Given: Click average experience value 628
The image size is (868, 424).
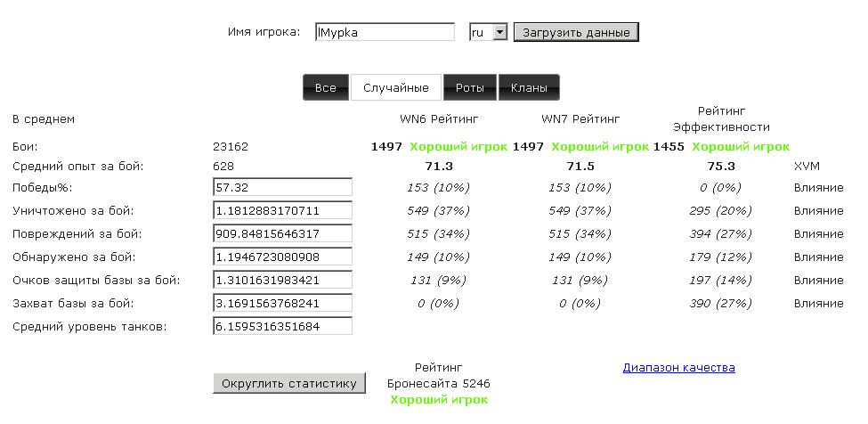Looking at the screenshot, I should click(223, 166).
